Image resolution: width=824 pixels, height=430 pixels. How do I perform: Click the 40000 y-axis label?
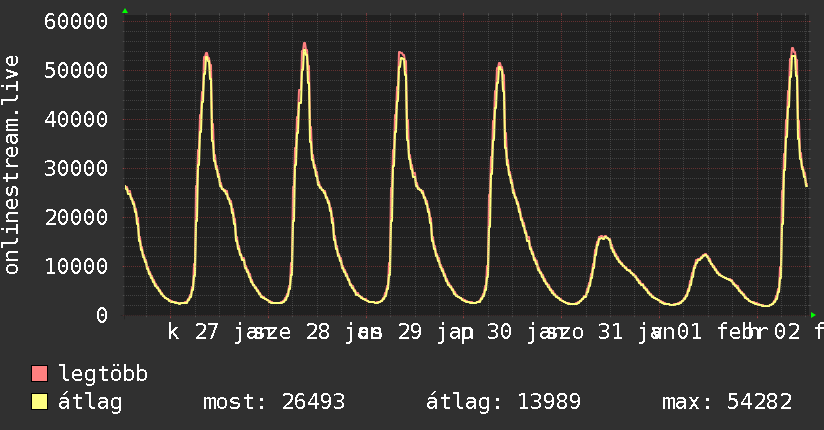tap(76, 119)
